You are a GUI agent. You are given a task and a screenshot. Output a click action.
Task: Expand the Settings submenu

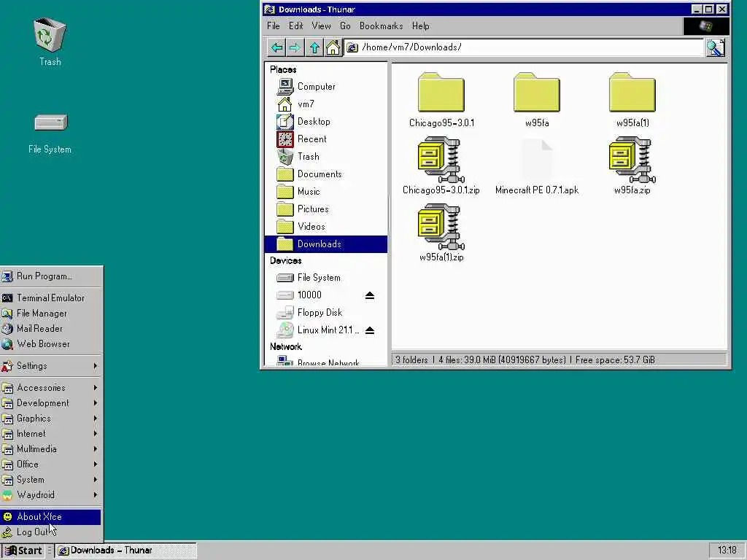51,366
